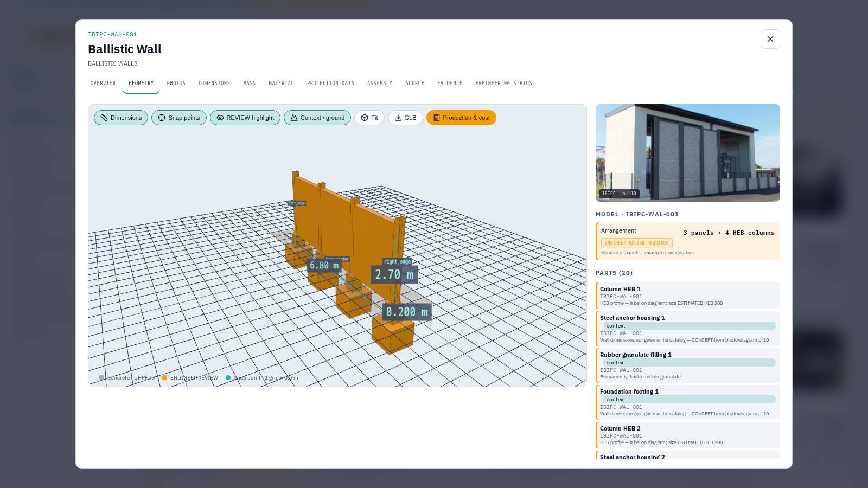
Task: Open the Photos tab
Action: coord(176,84)
